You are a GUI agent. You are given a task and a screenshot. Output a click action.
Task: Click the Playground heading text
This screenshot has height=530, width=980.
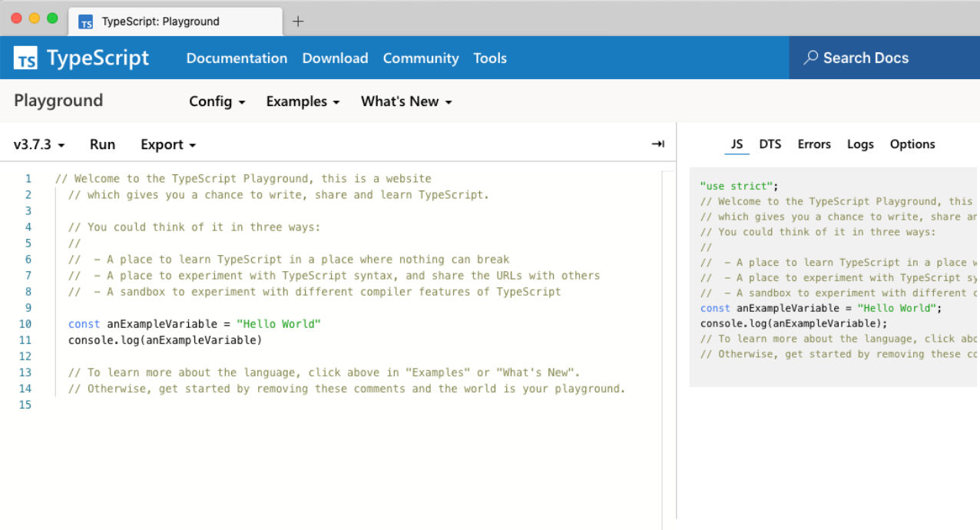tap(58, 101)
